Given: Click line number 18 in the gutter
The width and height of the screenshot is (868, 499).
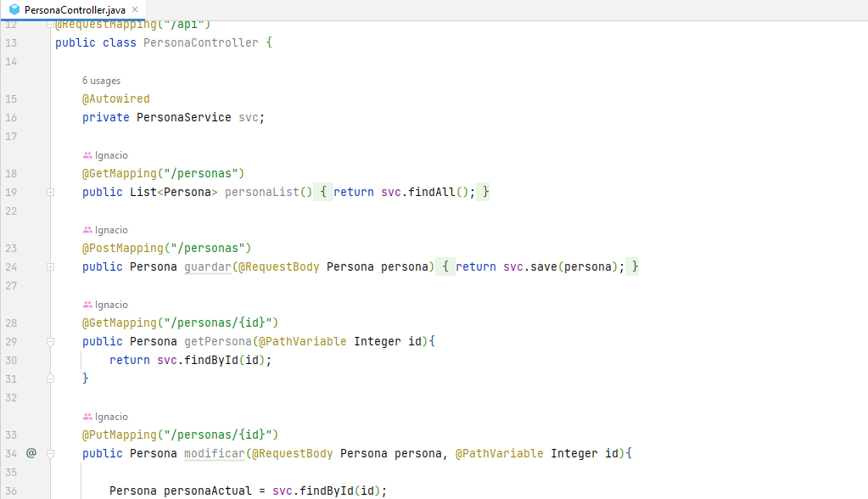Looking at the screenshot, I should click(x=11, y=173).
